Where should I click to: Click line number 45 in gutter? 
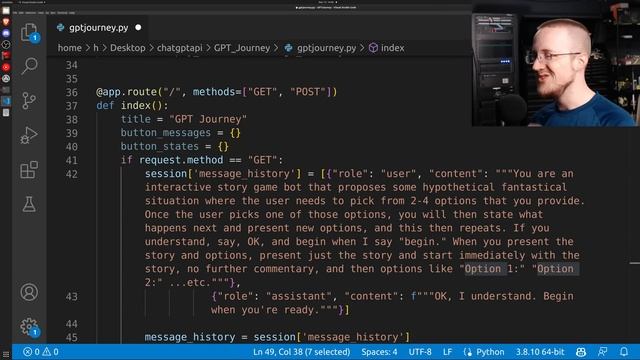[71, 337]
